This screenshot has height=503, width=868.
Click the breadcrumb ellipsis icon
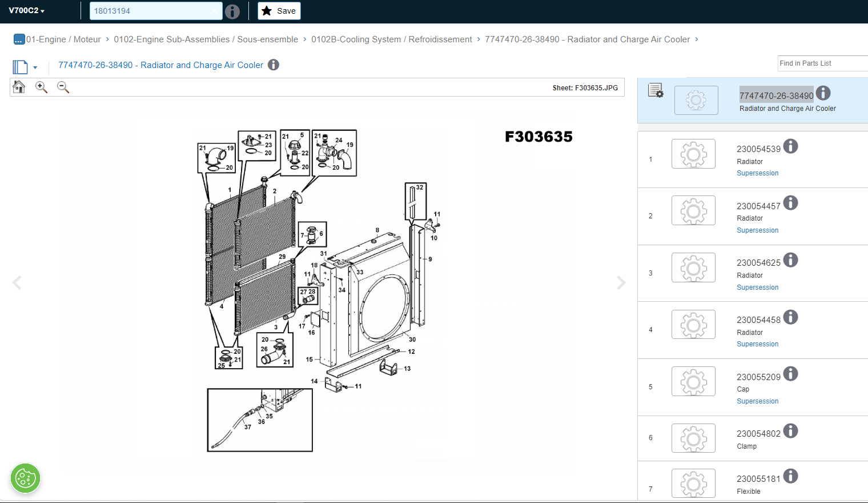tap(19, 39)
